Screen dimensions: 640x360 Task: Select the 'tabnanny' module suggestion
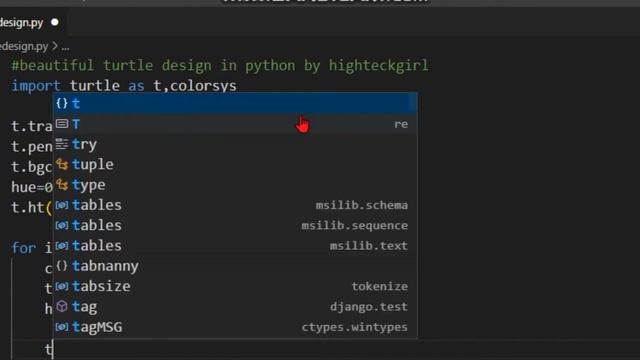coord(236,266)
